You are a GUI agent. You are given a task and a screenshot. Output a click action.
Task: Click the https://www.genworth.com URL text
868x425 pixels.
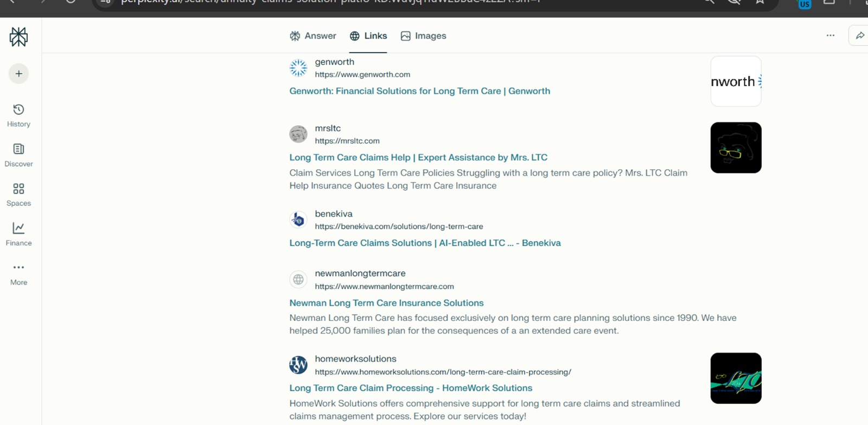pos(362,75)
